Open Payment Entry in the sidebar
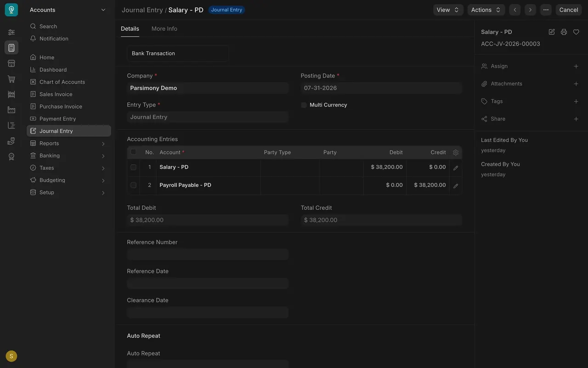The width and height of the screenshot is (588, 368). pyautogui.click(x=69, y=119)
